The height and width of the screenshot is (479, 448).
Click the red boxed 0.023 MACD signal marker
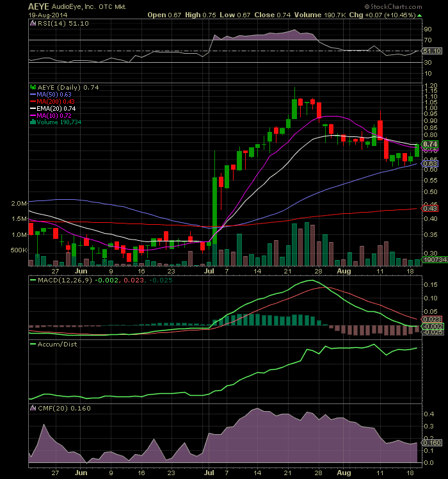(x=432, y=320)
